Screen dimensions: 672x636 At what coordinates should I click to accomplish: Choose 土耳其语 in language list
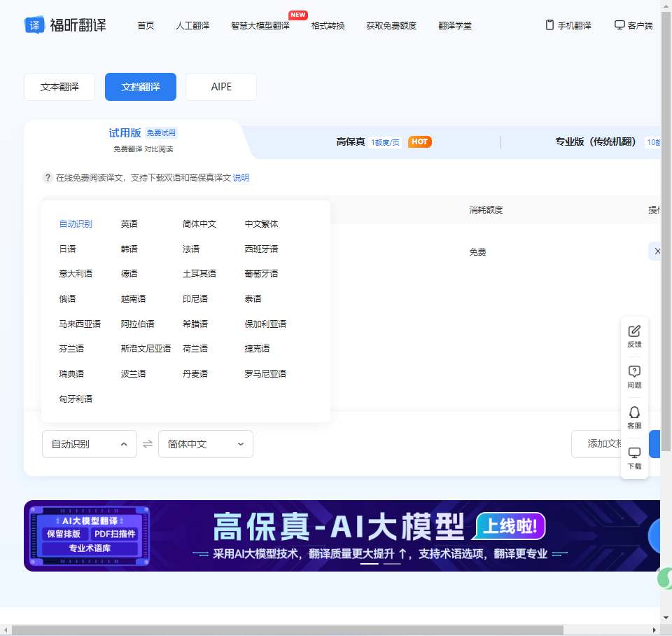coord(199,274)
